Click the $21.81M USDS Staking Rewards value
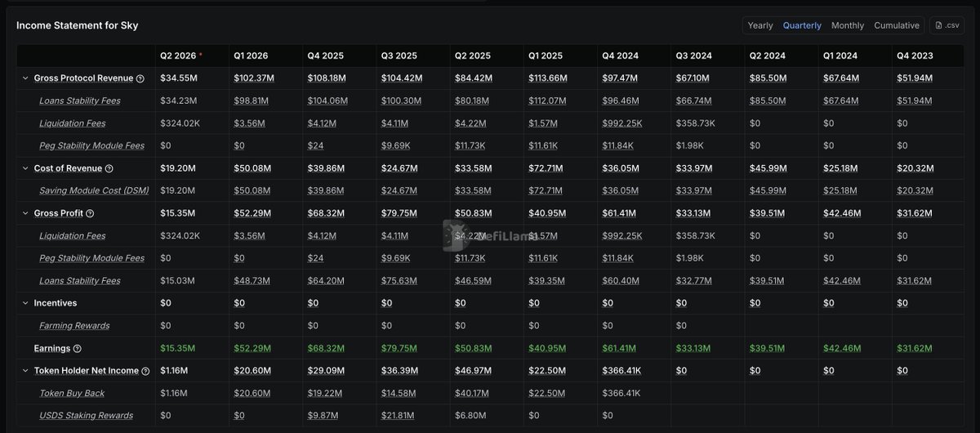This screenshot has width=980, height=433. [x=399, y=416]
